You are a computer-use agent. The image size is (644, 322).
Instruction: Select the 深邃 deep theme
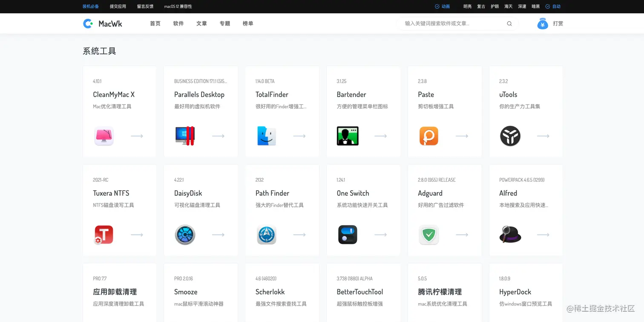tap(522, 6)
